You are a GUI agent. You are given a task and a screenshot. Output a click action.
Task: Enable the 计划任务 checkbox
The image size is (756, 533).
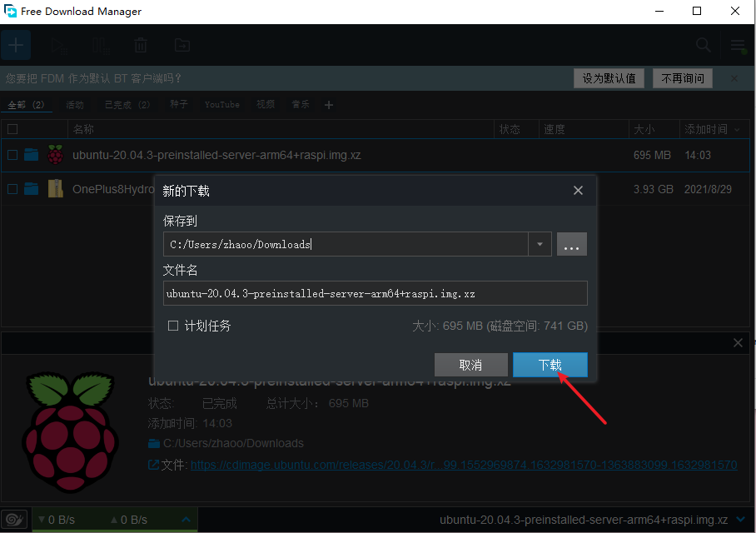tap(173, 326)
